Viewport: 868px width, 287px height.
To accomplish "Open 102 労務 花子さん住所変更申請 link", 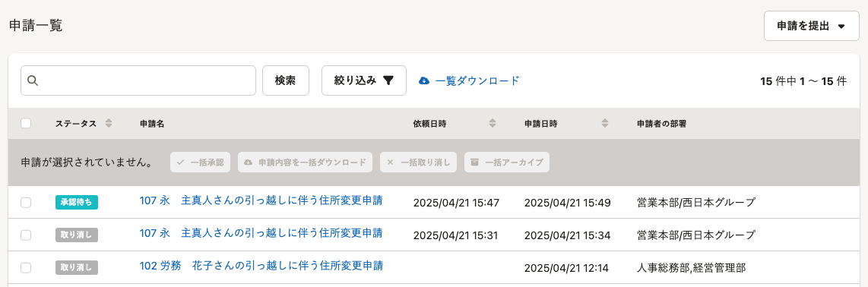I will coord(261,266).
